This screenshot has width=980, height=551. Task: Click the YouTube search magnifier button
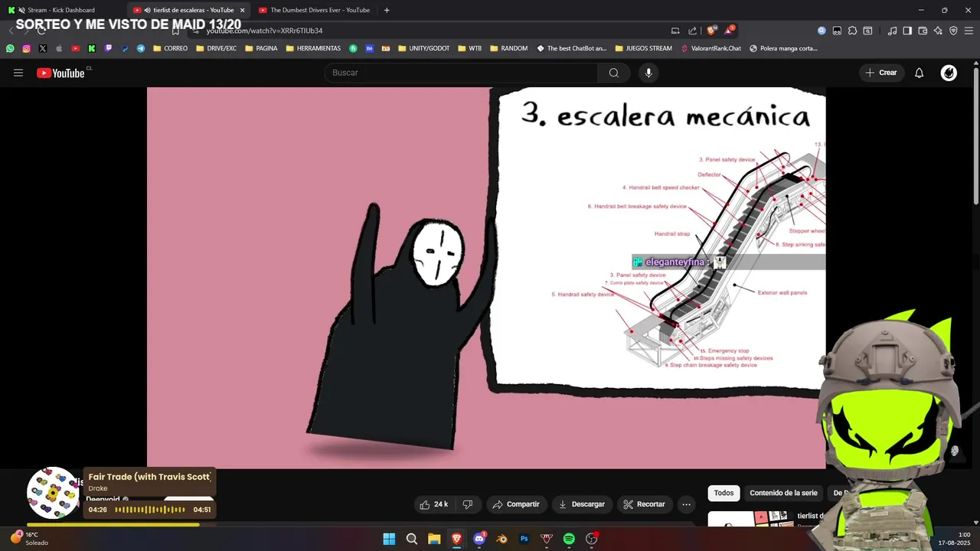tap(613, 73)
